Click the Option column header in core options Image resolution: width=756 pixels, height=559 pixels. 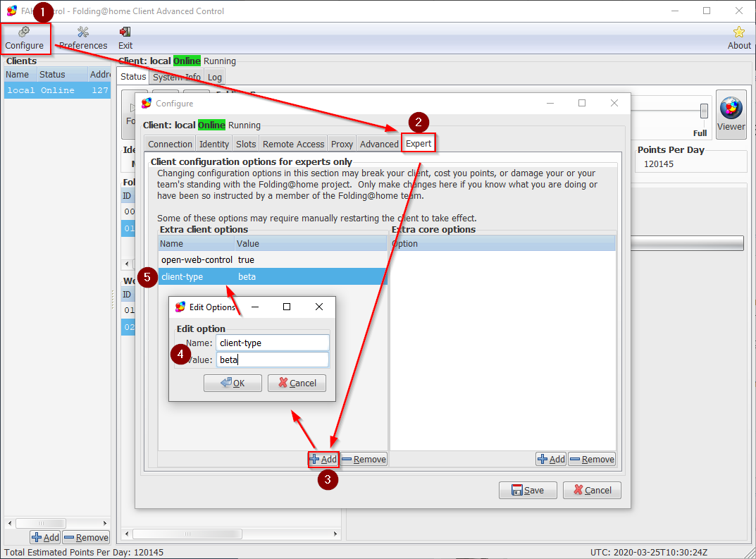click(503, 244)
